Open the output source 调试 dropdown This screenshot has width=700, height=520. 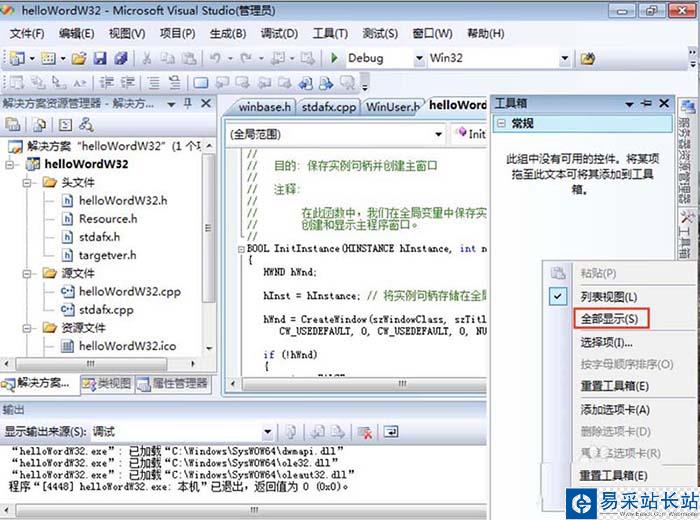tap(267, 432)
